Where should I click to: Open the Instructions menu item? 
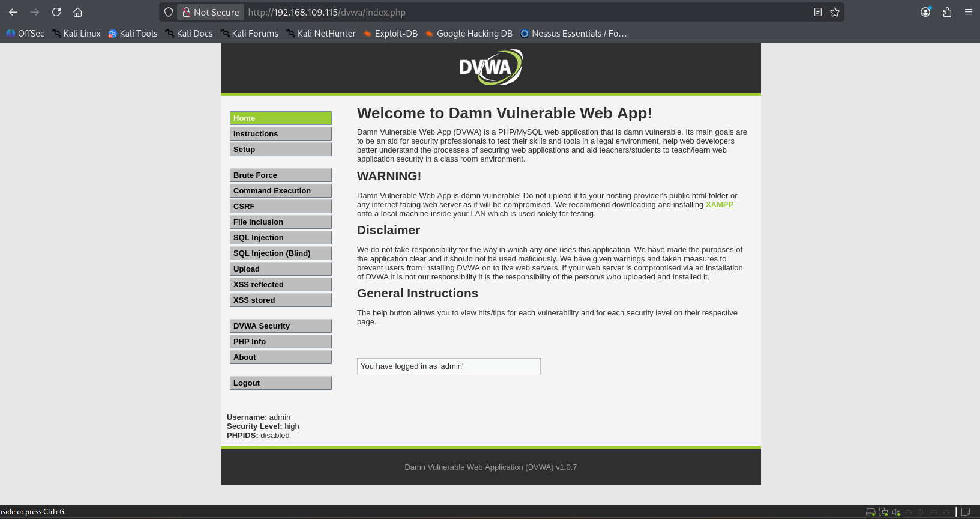pyautogui.click(x=281, y=134)
